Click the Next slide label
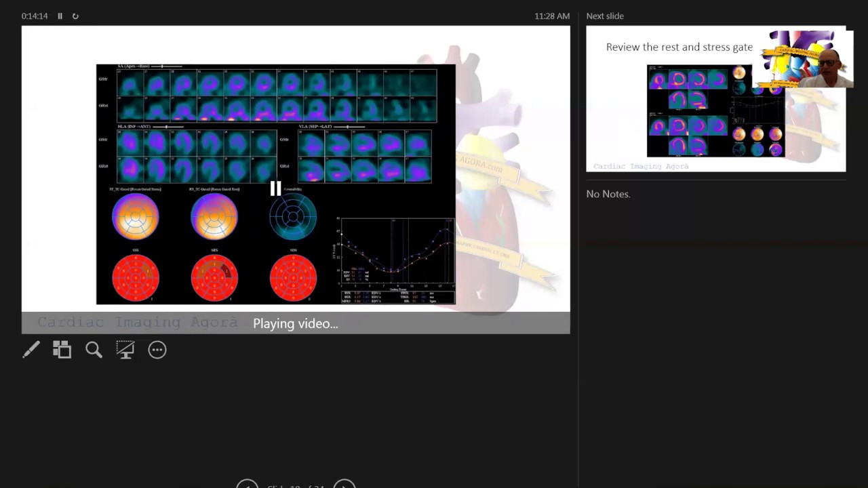 tap(605, 16)
